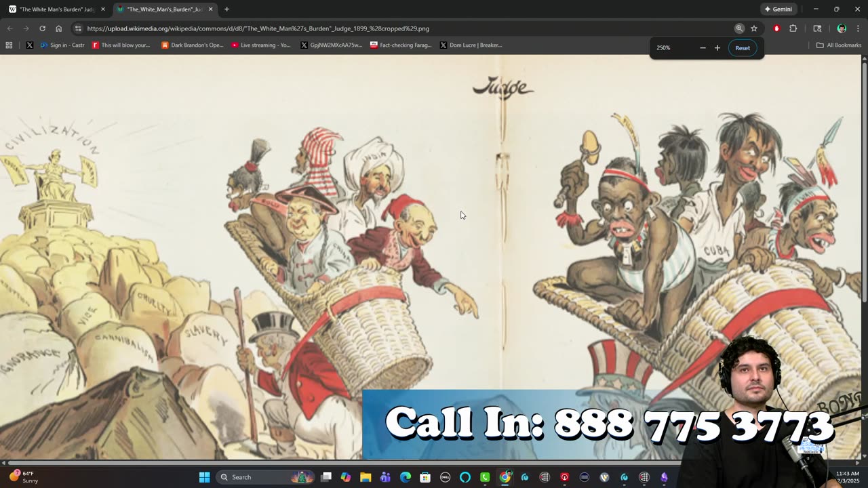
Task: Expand the All Bookmarks folder
Action: click(839, 45)
